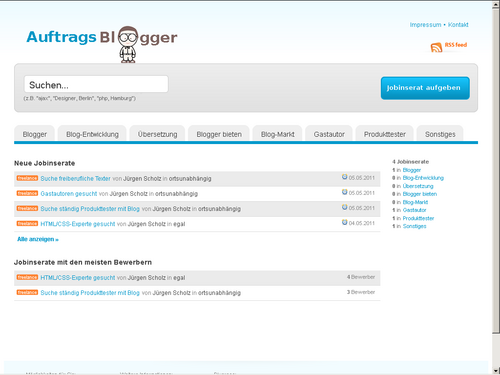Open the Produkttester tab
The image size is (500, 375).
pyautogui.click(x=385, y=134)
